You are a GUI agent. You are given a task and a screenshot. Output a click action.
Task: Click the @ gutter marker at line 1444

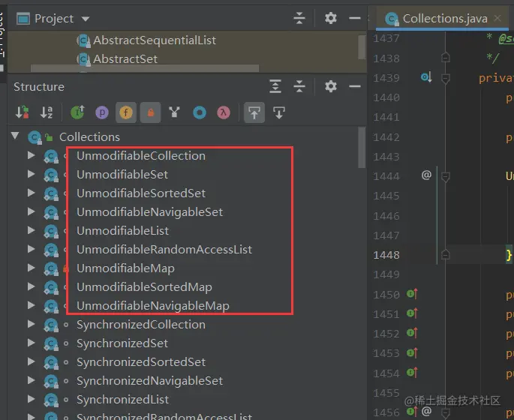[x=426, y=175]
